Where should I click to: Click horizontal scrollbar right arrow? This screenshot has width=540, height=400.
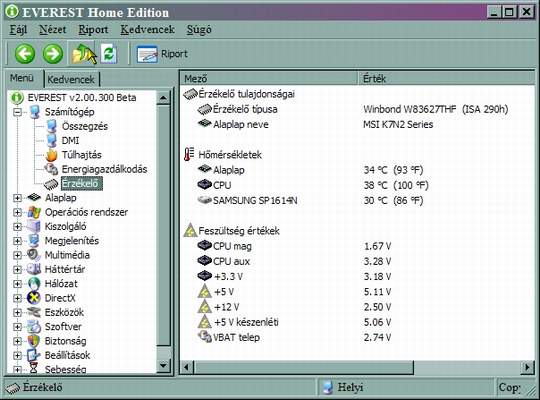528,367
